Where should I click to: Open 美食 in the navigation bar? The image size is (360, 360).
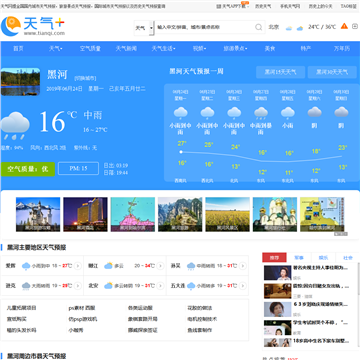click(x=270, y=48)
